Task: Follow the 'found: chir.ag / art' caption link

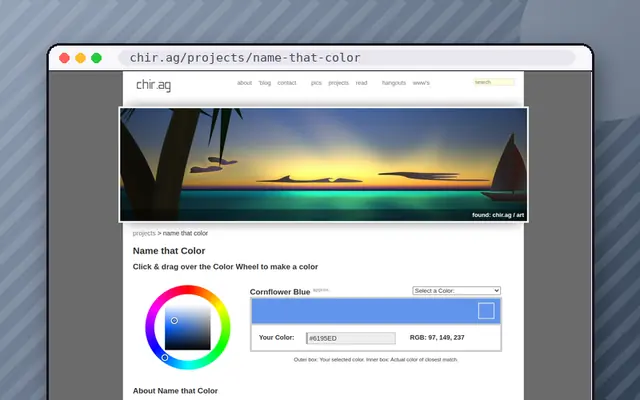Action: [498, 215]
